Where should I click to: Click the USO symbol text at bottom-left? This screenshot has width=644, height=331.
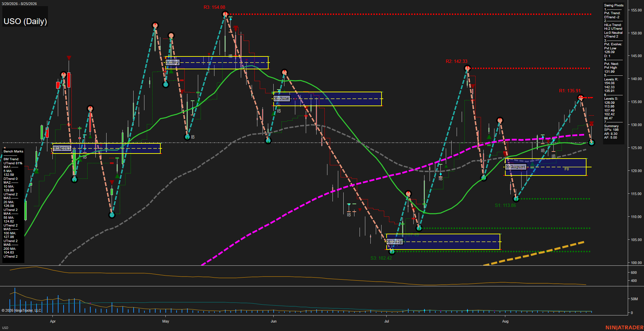click(5, 328)
